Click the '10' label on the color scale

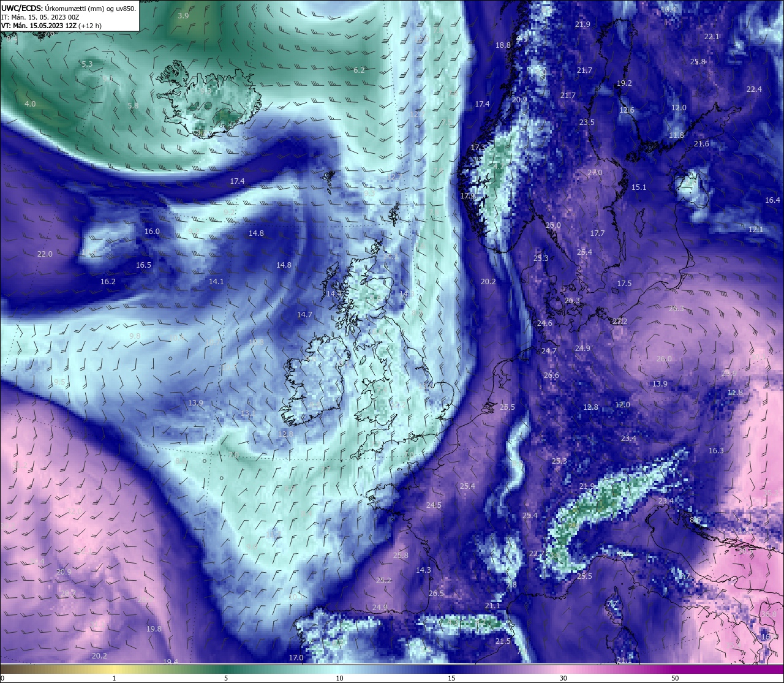tap(339, 678)
